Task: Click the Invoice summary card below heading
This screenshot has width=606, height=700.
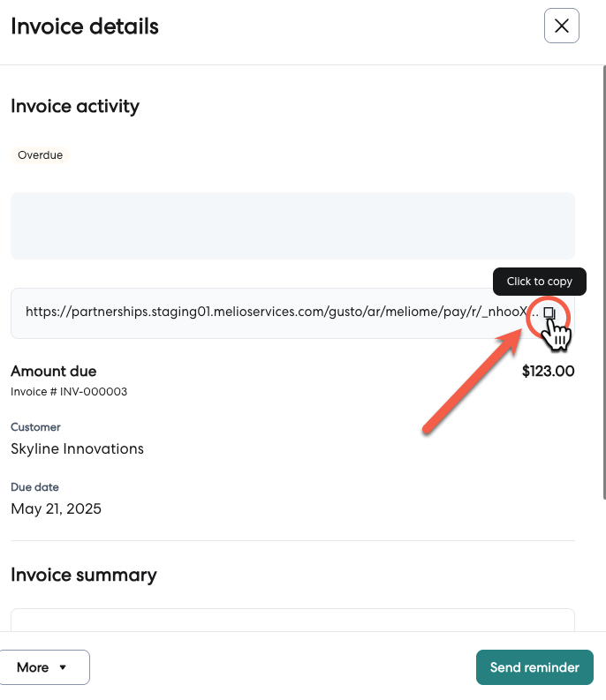Action: coord(292,620)
